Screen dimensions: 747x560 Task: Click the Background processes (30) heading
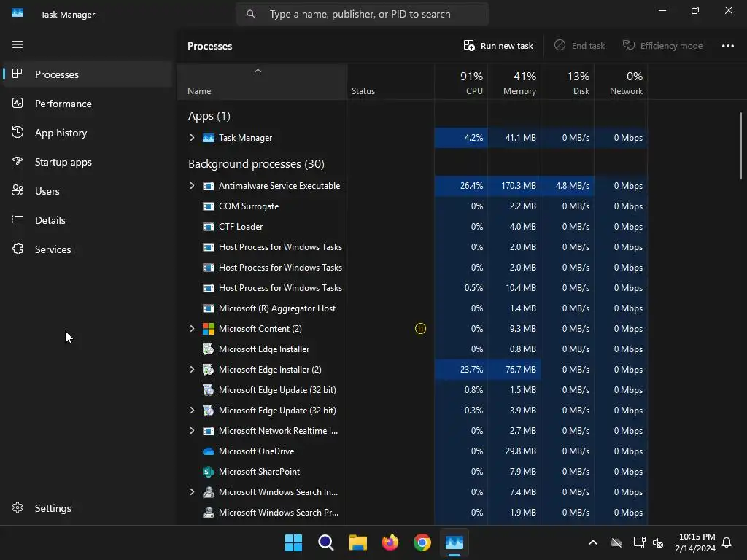click(x=256, y=164)
